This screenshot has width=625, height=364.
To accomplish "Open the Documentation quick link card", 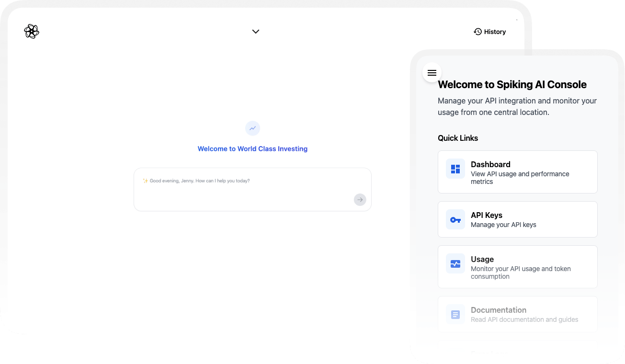I will pos(518,314).
